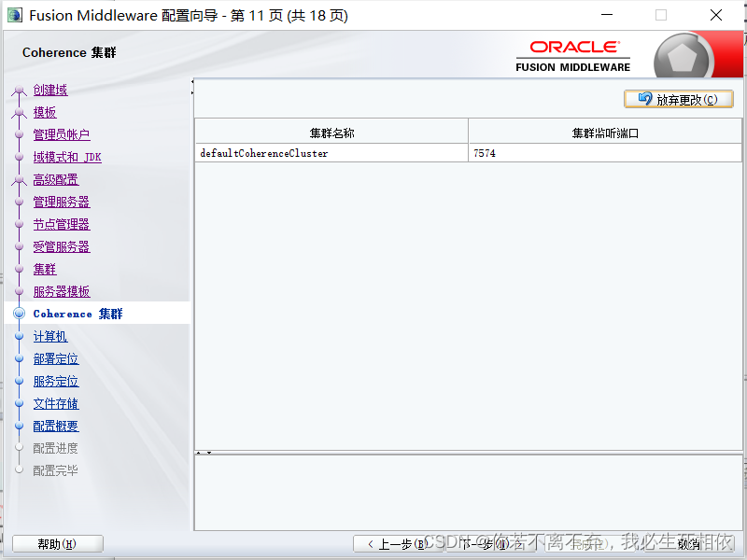Go back with 上一步(B) button
Screen dimensions: 747x560
398,544
